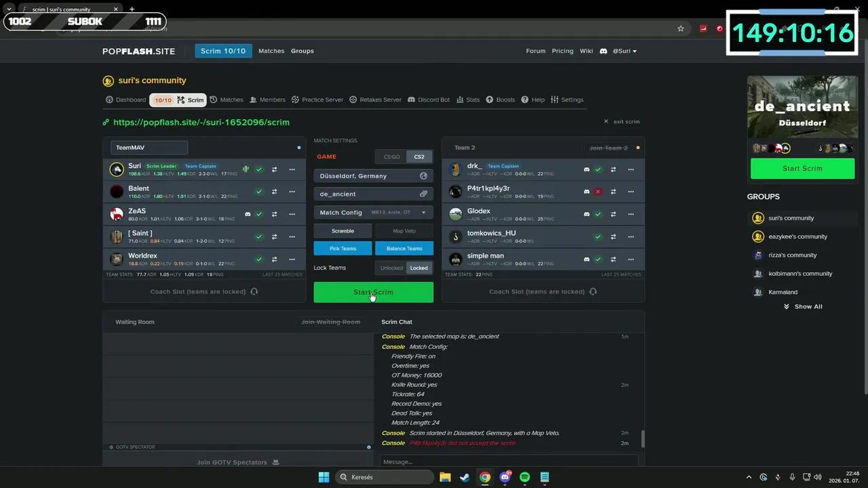Viewport: 868px width, 488px height.
Task: Open the three-dot menu for drk_
Action: coord(631,169)
